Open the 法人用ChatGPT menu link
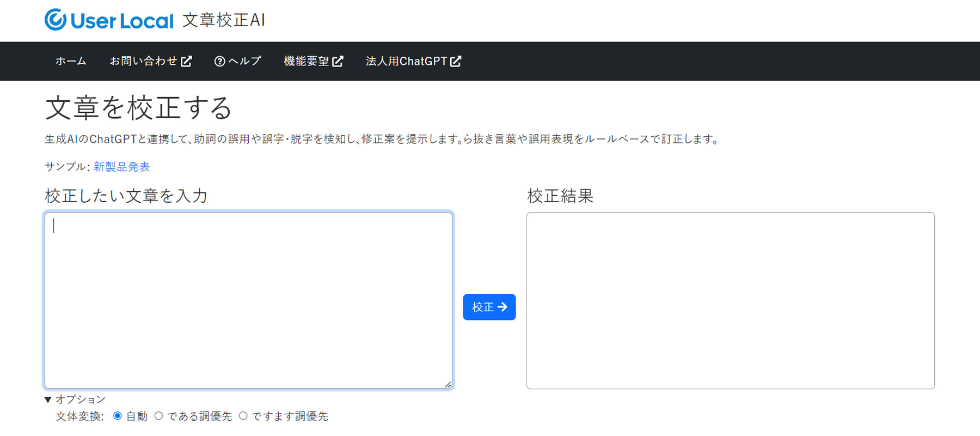Viewport: 980px width, 436px height. (x=413, y=61)
